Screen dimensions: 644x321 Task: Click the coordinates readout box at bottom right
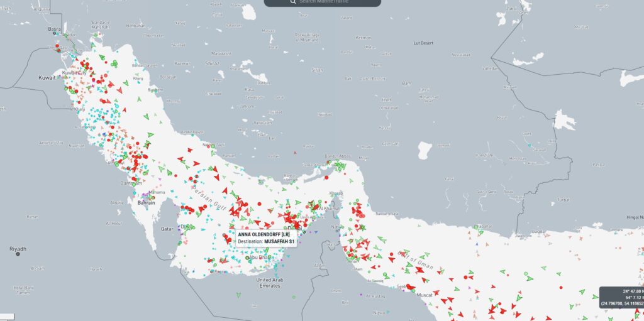click(x=621, y=297)
